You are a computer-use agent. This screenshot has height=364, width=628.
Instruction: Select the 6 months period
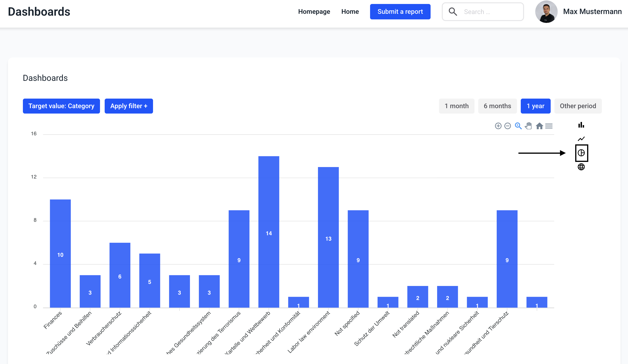point(497,106)
